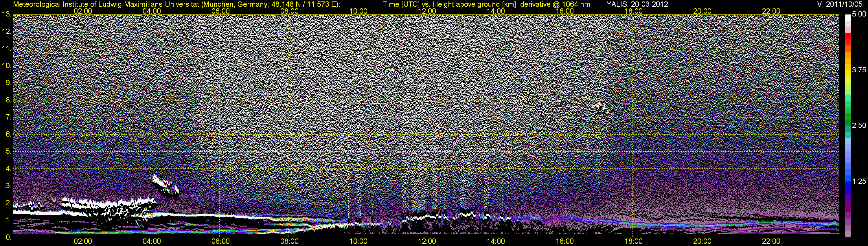868x246 pixels.
Task: Select the 16:00 label on top time axis
Action: tap(565, 11)
